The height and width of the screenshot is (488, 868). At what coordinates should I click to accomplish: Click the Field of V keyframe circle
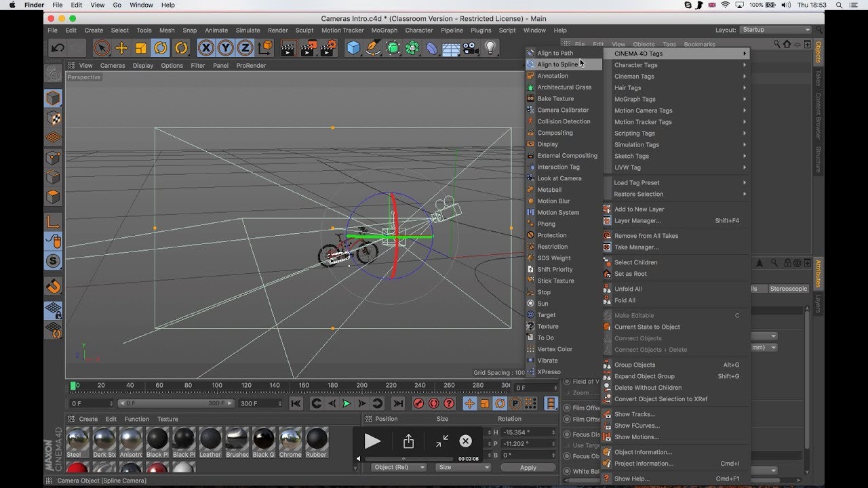click(567, 382)
